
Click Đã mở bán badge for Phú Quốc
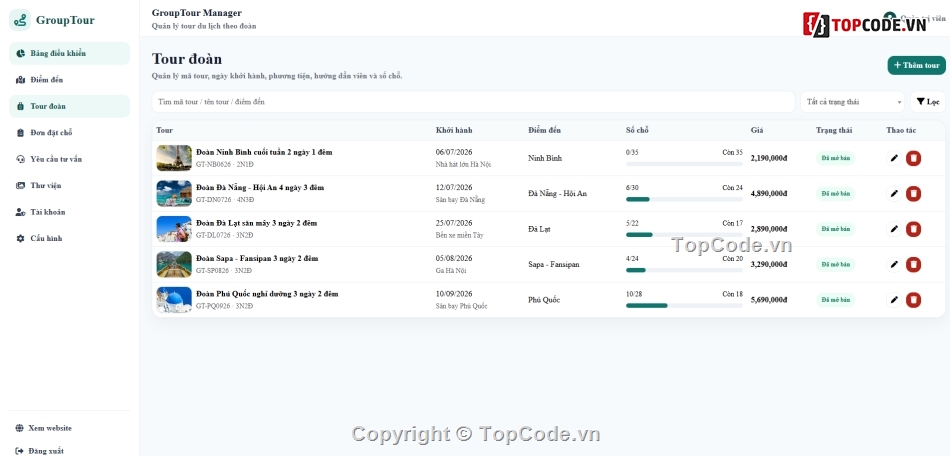coord(835,300)
